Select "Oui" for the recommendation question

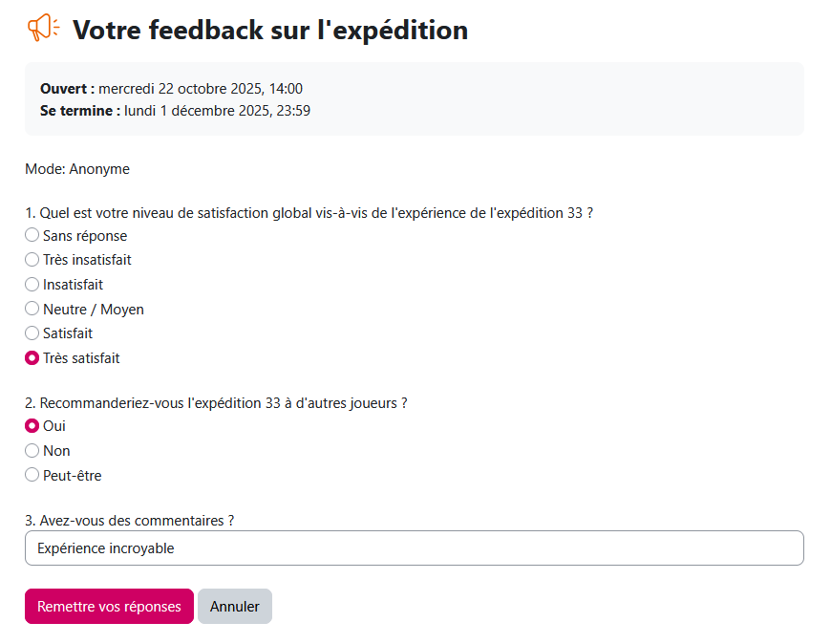pyautogui.click(x=32, y=426)
